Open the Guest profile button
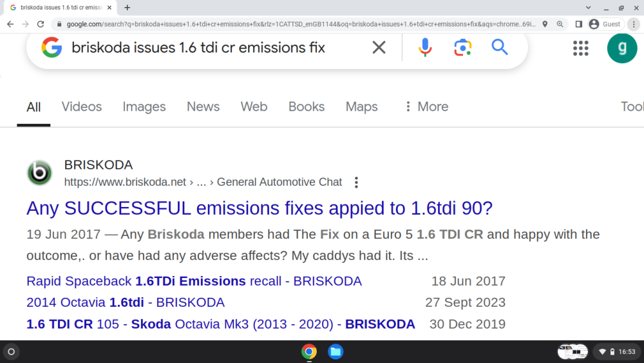 605,25
